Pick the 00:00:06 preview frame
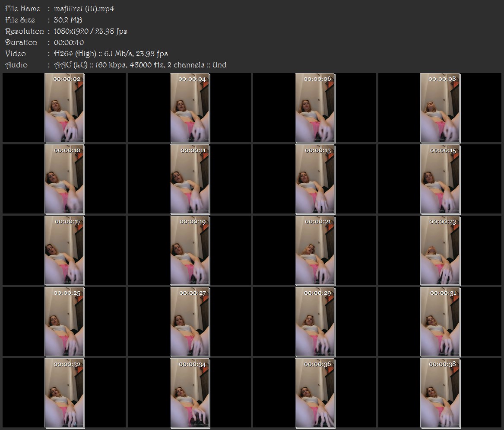Screen dimensions: 504x430 315,108
